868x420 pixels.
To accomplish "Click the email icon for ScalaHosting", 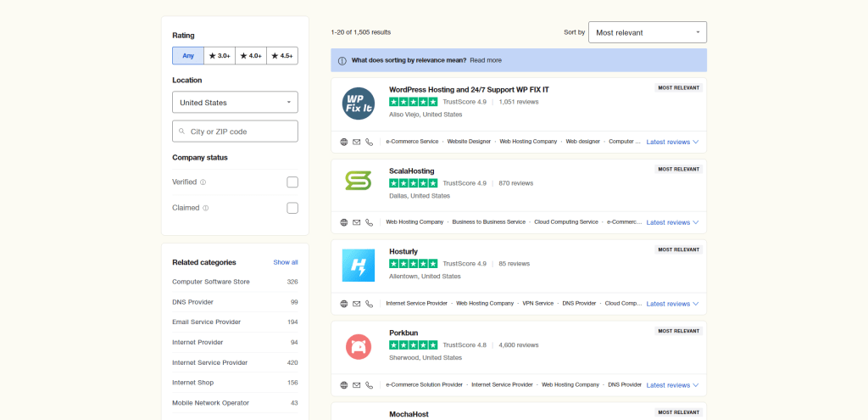I will click(357, 222).
